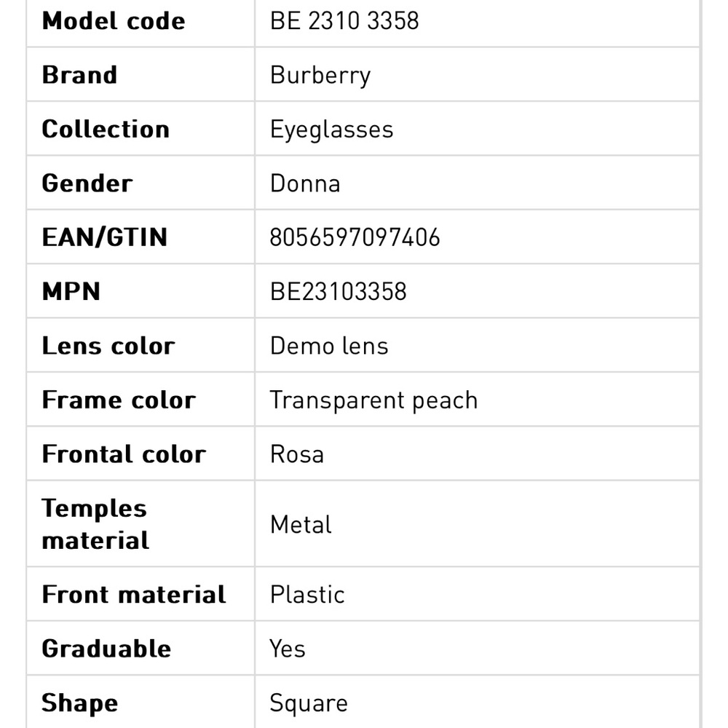
Task: Select the Burberry brand value
Action: 320,75
